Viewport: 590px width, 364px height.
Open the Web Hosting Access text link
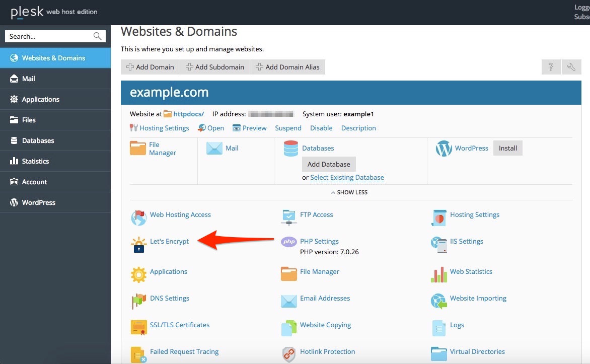(x=180, y=214)
